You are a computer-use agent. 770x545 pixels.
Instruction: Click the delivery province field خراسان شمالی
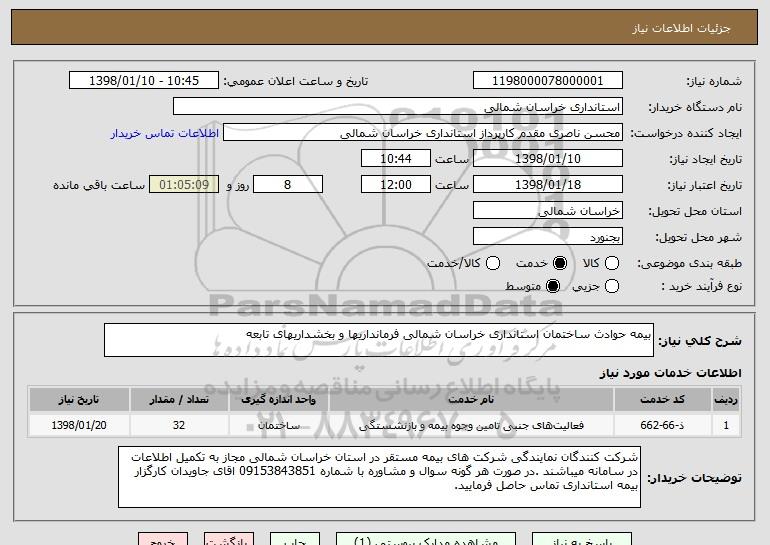[x=548, y=211]
